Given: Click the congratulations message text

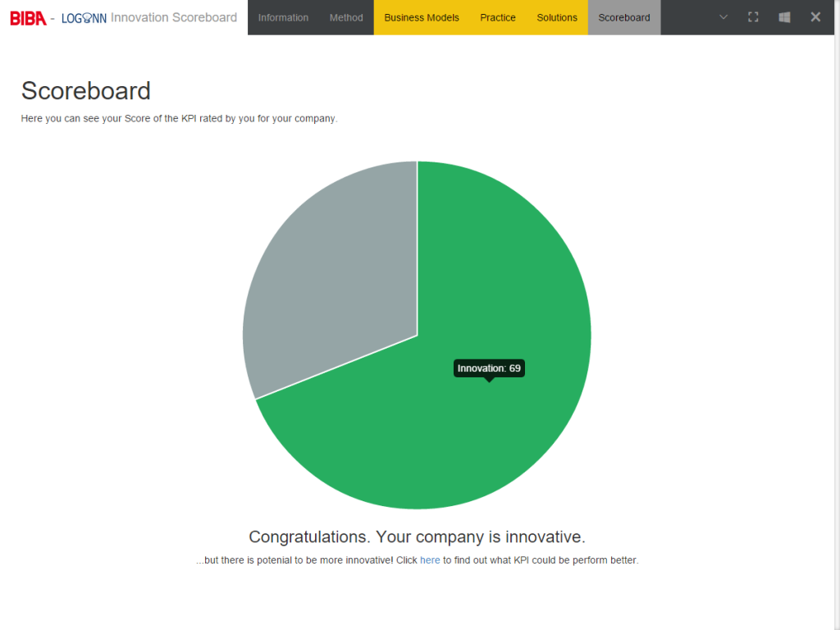Looking at the screenshot, I should [x=418, y=536].
